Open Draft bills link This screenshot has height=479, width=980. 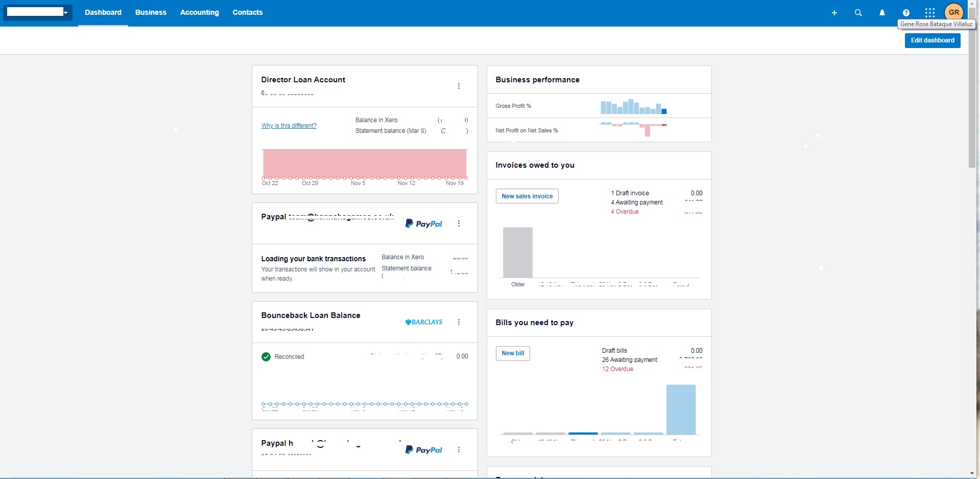click(x=614, y=351)
